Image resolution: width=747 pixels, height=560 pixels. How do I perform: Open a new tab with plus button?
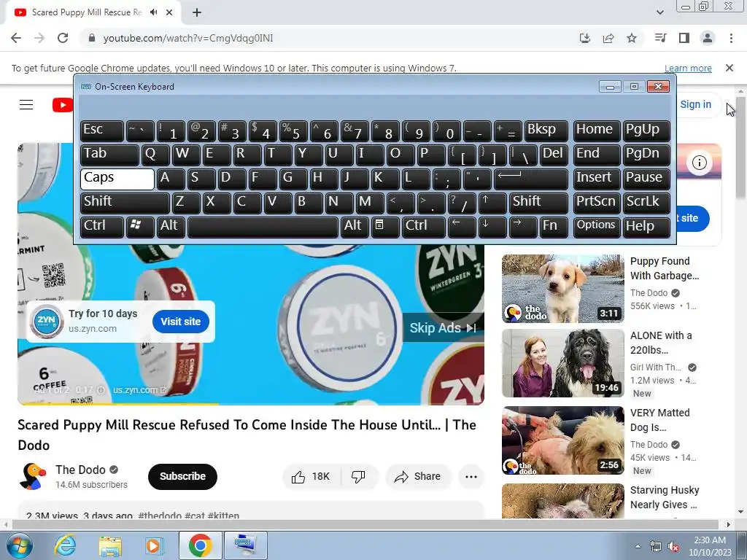[x=197, y=12]
